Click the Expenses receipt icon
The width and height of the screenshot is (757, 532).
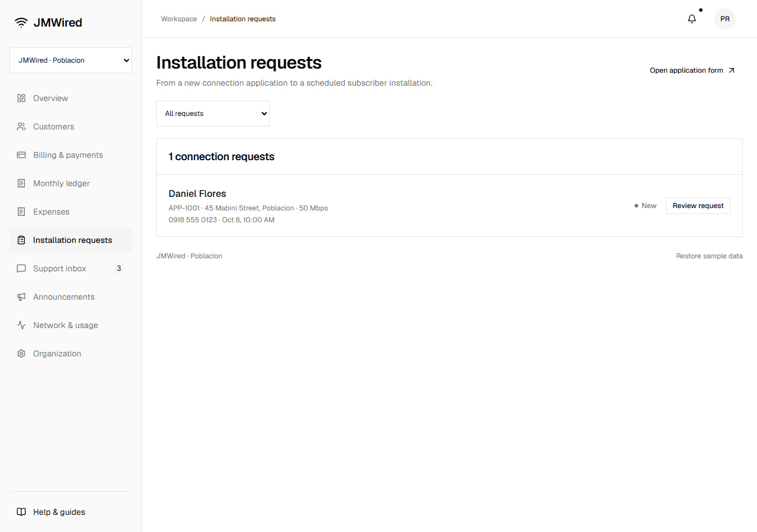[21, 212]
